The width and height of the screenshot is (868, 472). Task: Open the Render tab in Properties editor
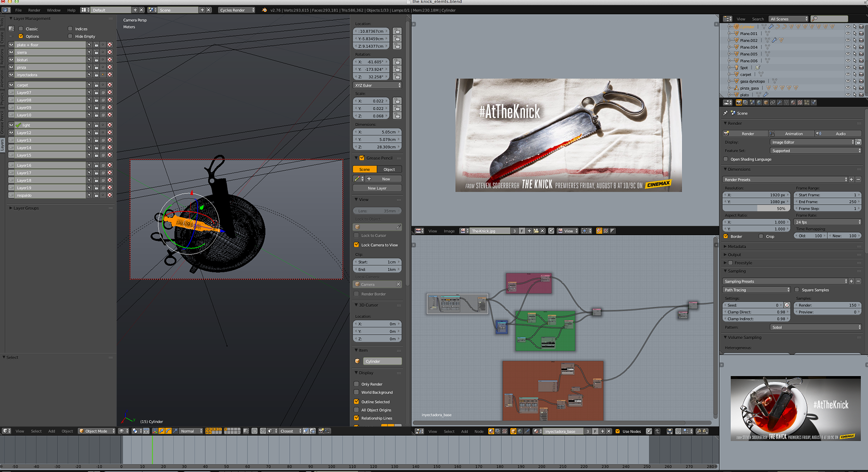tap(739, 103)
